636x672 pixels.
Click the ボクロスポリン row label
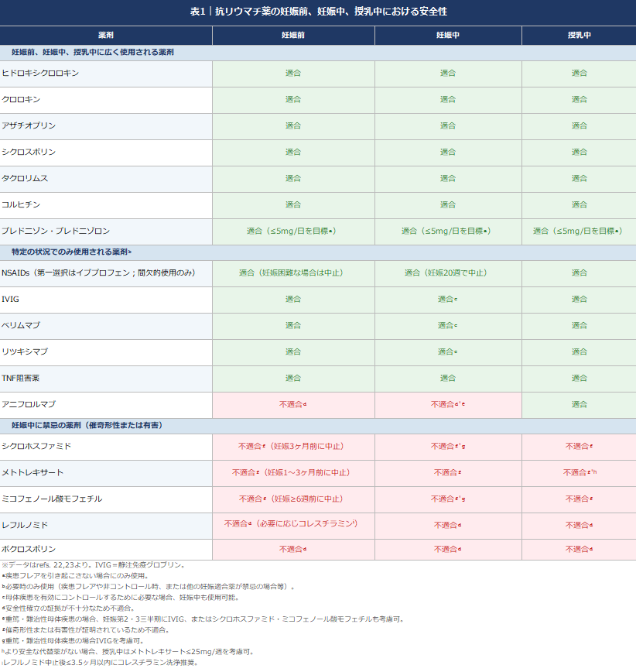(x=29, y=550)
